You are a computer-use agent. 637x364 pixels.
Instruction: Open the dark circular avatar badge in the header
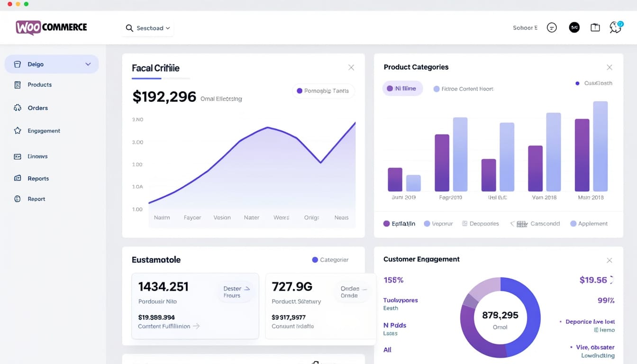(x=574, y=27)
